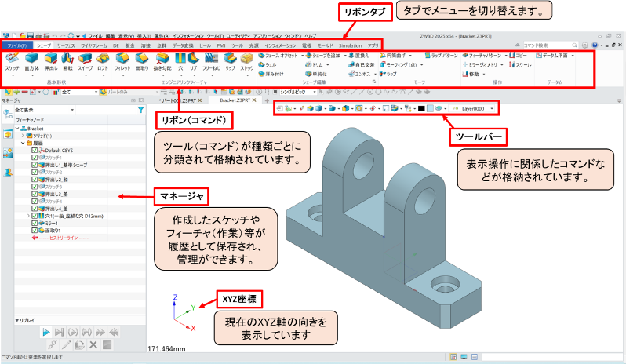Screen dimensions: 626x364
Task: Click the filter funnel icon in manager
Action: [x=141, y=110]
